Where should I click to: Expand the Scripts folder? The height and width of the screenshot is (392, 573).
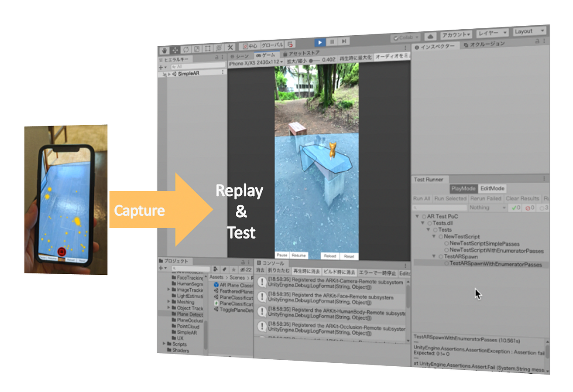click(164, 344)
